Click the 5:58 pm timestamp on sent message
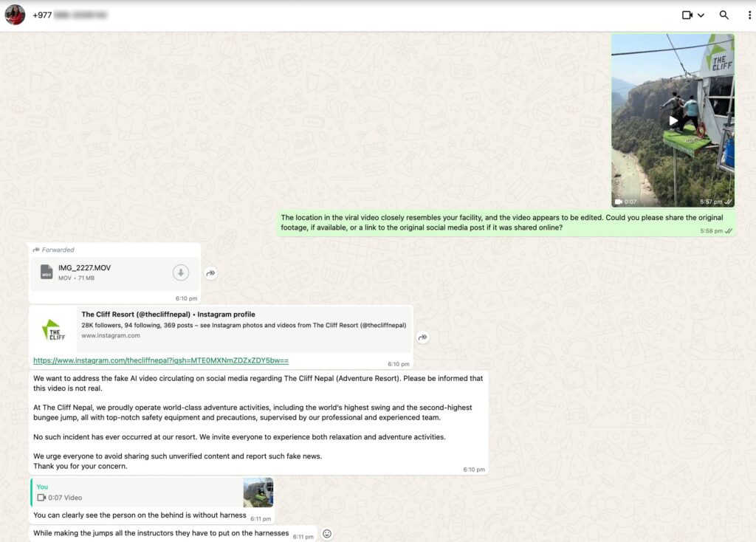Image resolution: width=756 pixels, height=542 pixels. (x=711, y=231)
